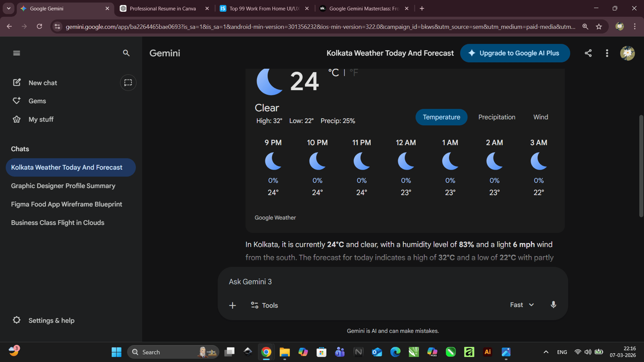Click the 3 AM forecast moon icon
Screen dimensions: 644x362
[x=539, y=161]
